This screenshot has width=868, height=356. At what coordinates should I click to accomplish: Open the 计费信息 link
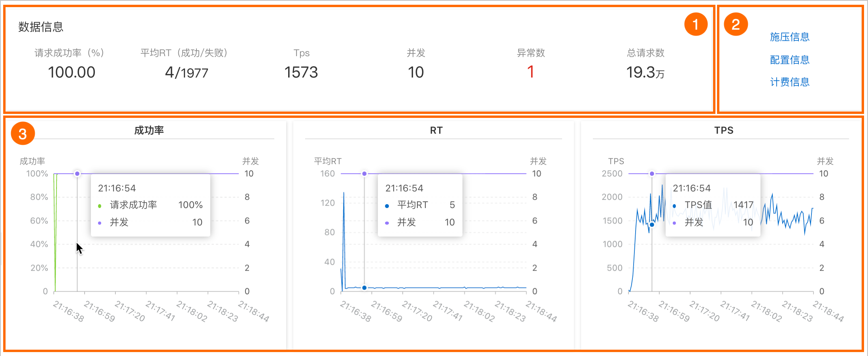click(790, 82)
